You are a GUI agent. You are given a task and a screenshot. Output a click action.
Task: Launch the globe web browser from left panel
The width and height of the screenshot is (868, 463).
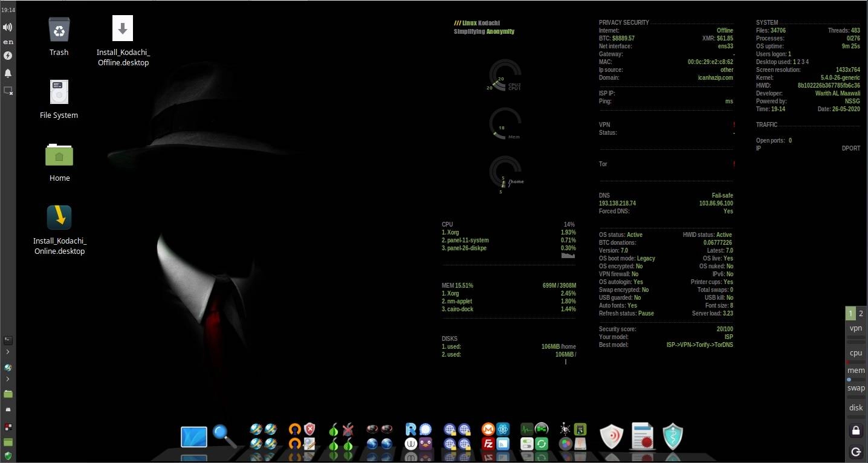(8, 367)
